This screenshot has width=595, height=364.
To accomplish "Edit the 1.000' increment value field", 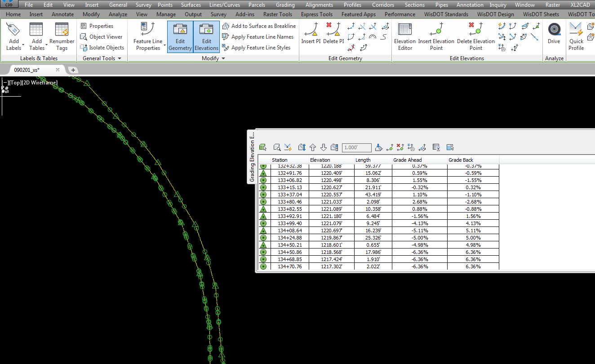I will pos(356,146).
